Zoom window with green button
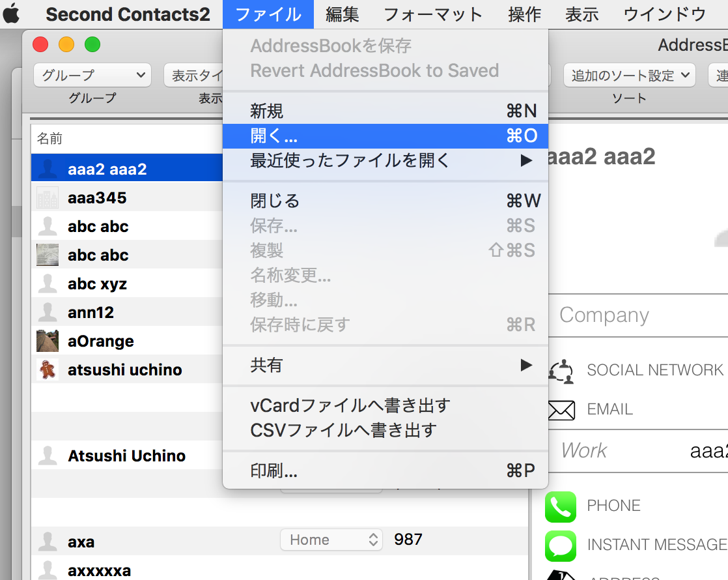This screenshot has height=580, width=728. pyautogui.click(x=92, y=44)
